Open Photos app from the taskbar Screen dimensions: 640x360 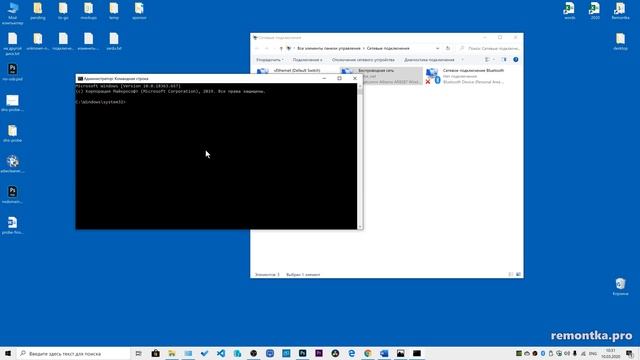[x=400, y=353]
